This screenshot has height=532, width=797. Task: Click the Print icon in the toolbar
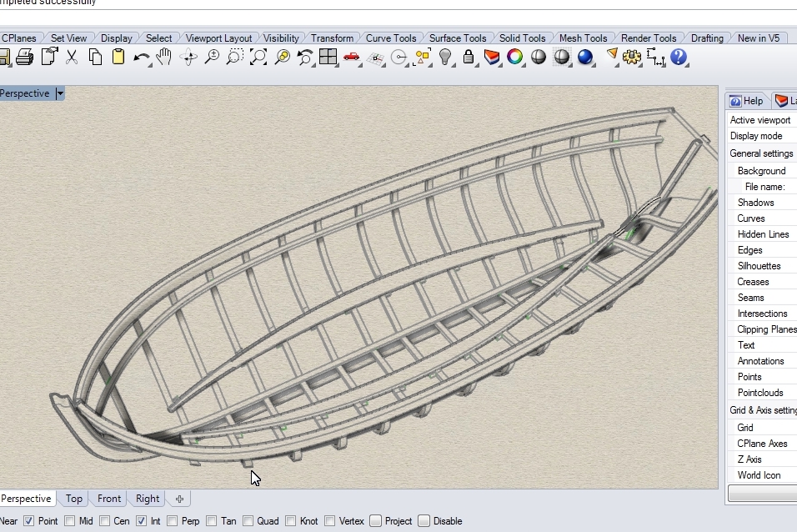click(x=24, y=57)
